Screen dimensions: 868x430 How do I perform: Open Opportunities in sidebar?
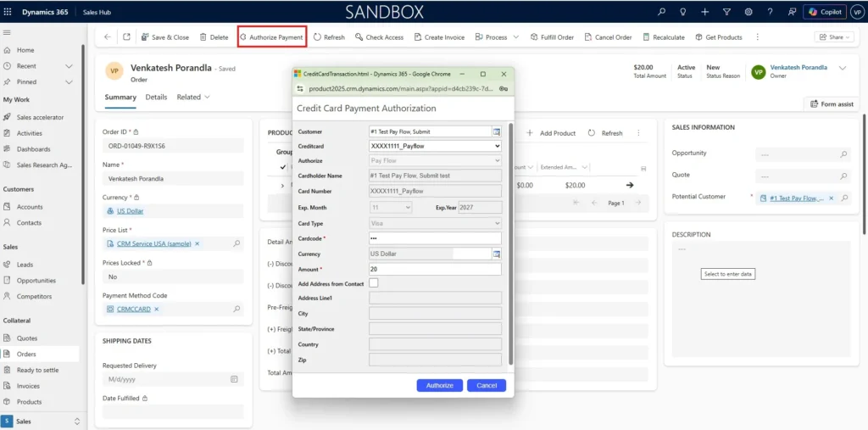[x=36, y=281]
